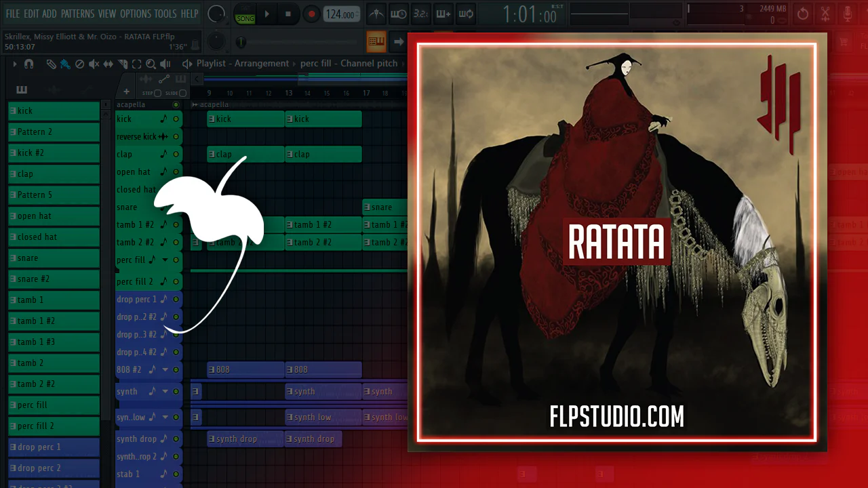The height and width of the screenshot is (488, 868).
Task: Mute the reverse kick track
Action: 176,136
